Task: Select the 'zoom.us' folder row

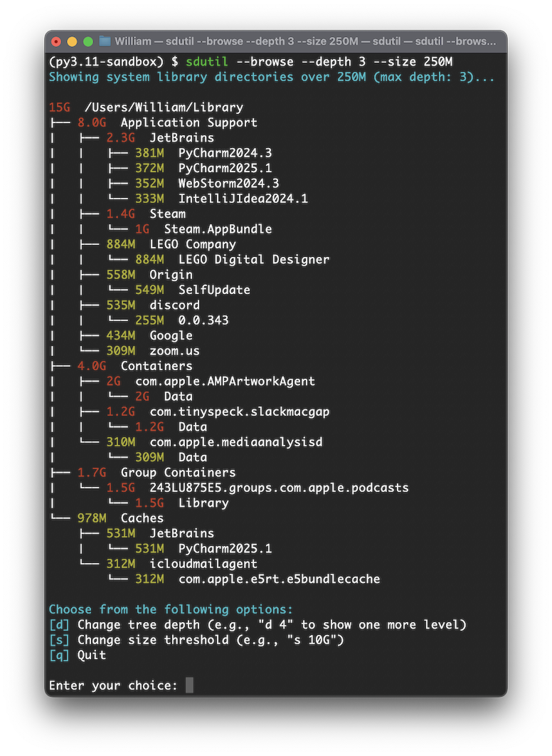Action: [x=153, y=350]
